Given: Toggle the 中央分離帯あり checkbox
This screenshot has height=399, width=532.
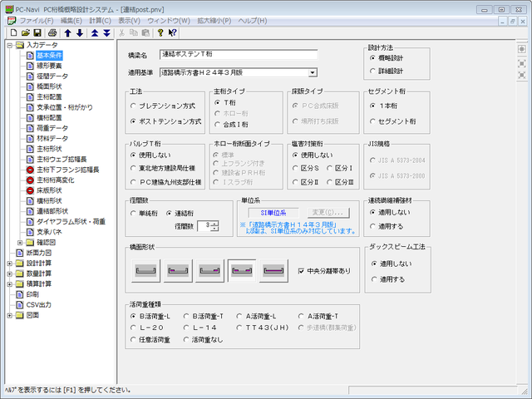Looking at the screenshot, I should point(302,270).
